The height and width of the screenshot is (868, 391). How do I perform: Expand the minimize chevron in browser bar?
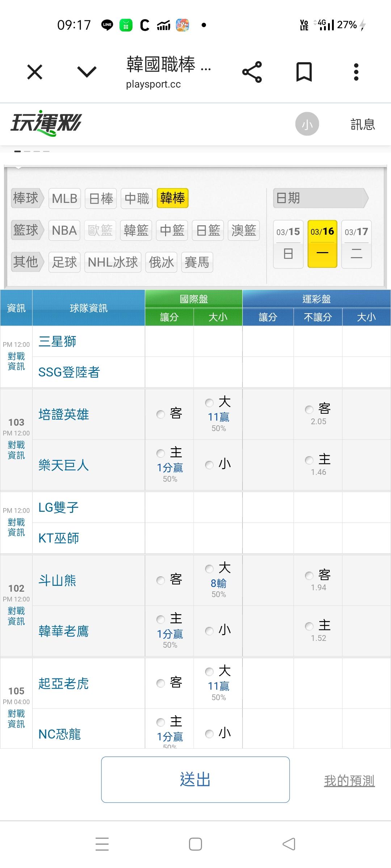coord(87,72)
